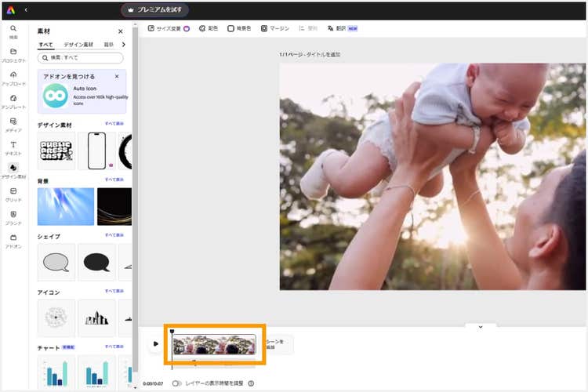Image resolution: width=588 pixels, height=392 pixels.
Task: Open the テンプレート templates sidebar icon
Action: 13,102
